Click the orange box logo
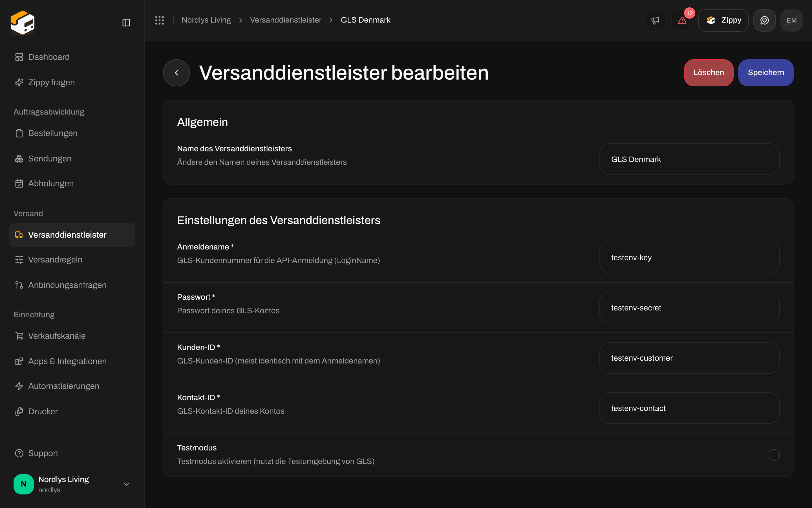This screenshot has height=508, width=812. (x=23, y=23)
